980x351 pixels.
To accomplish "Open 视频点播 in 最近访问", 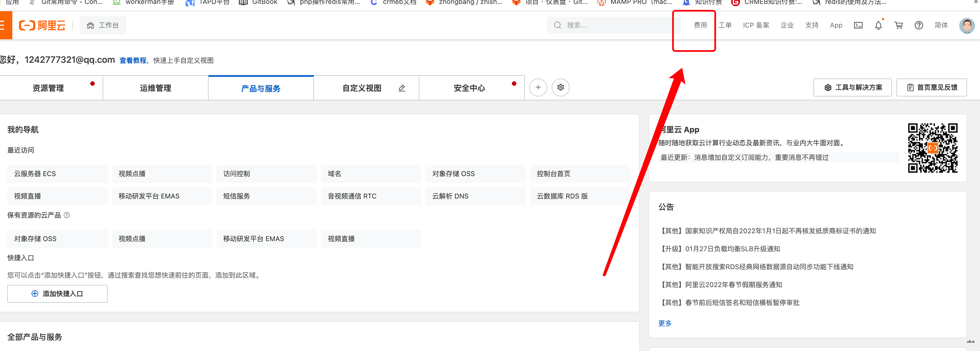I will tap(162, 174).
